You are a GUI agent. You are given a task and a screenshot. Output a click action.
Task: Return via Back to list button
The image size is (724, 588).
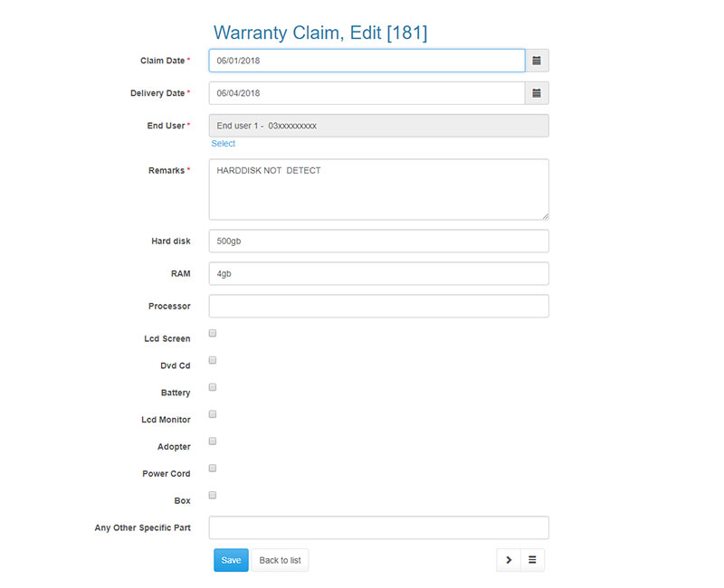pos(280,560)
